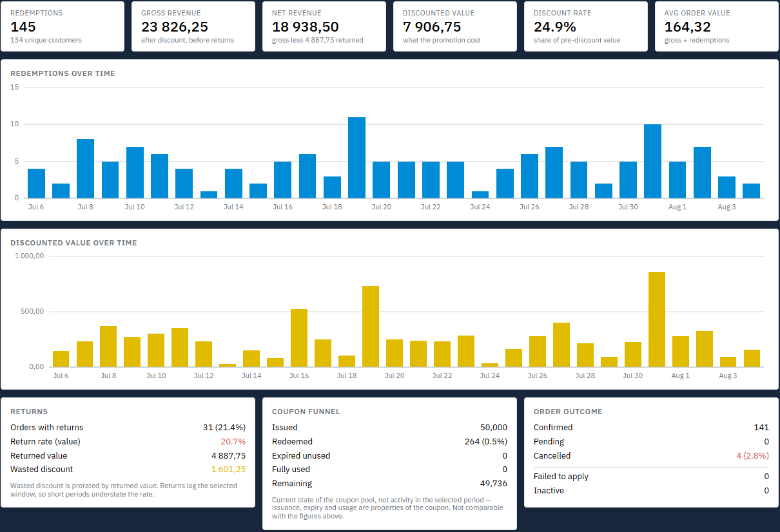The height and width of the screenshot is (532, 780).
Task: Click the Return rate value 20.7%
Action: [233, 441]
